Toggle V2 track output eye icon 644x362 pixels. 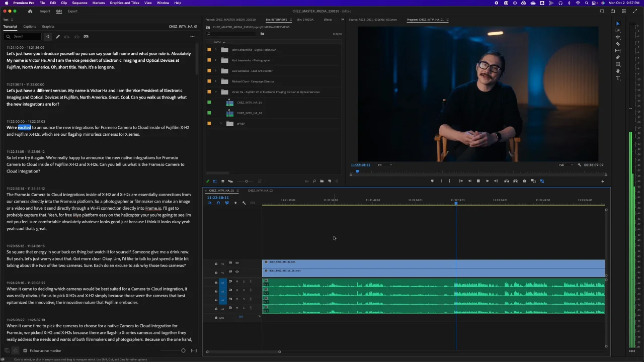[x=237, y=263]
